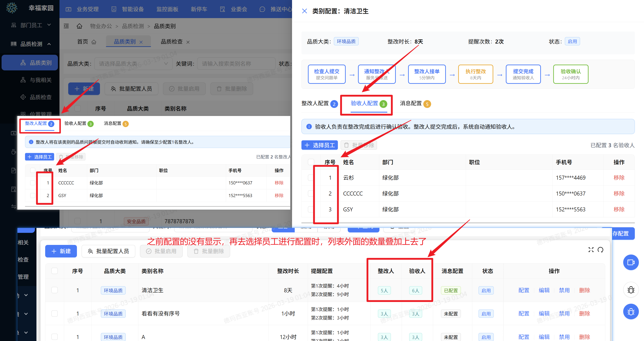Click the fullscreen expand icon above the category table
Viewport: 644px width, 341px height.
[591, 250]
